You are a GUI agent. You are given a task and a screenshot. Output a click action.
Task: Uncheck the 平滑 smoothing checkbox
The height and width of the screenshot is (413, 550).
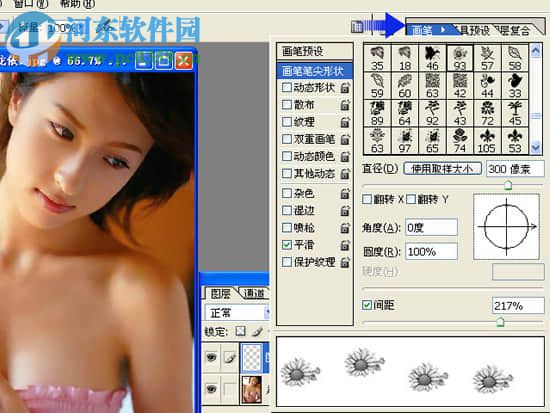287,245
